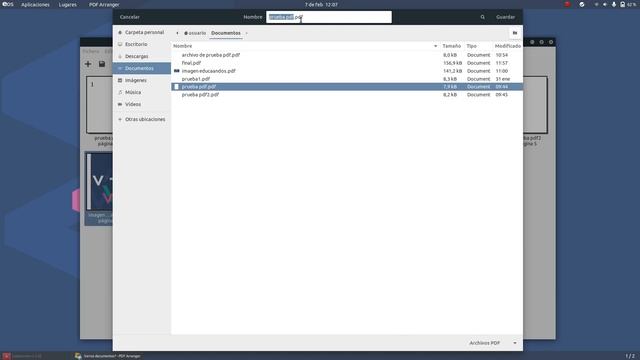Sort files by the Nombre column header
Screen dimensions: 640x360
pos(182,46)
